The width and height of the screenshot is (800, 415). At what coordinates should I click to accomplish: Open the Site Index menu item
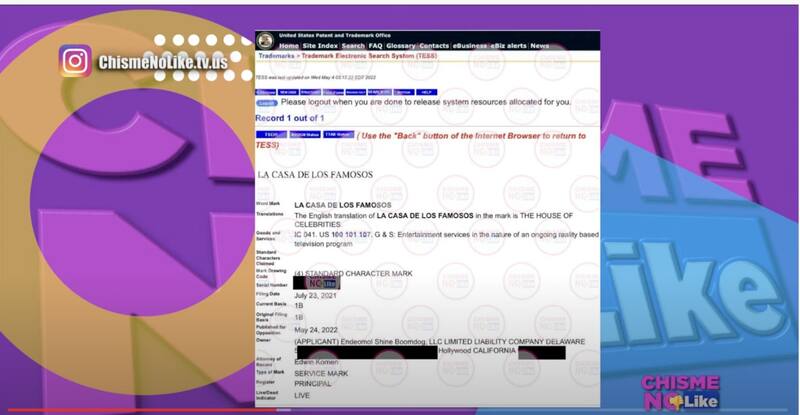tap(320, 46)
